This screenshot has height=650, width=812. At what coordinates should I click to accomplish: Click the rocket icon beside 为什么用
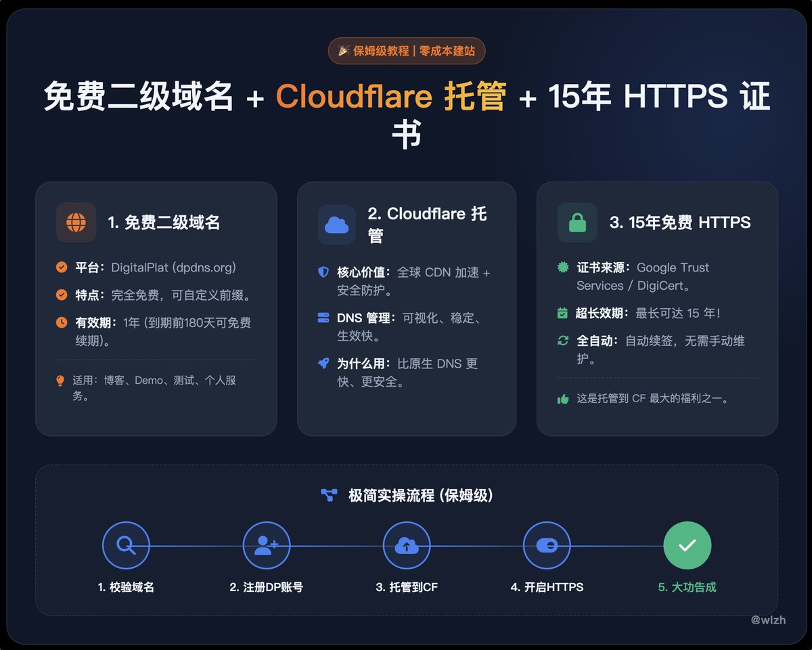pyautogui.click(x=323, y=363)
